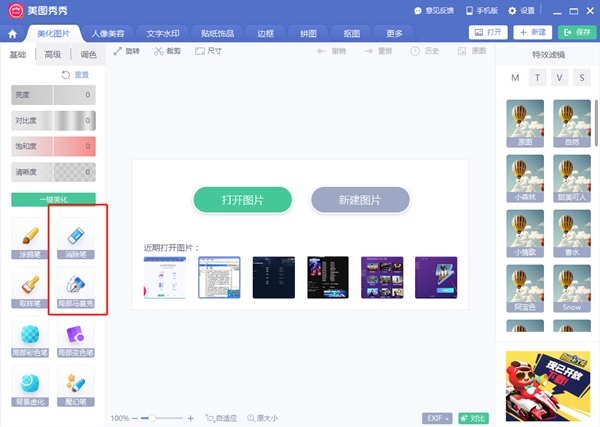Adjust the 亮度 brightness slider

click(x=53, y=95)
